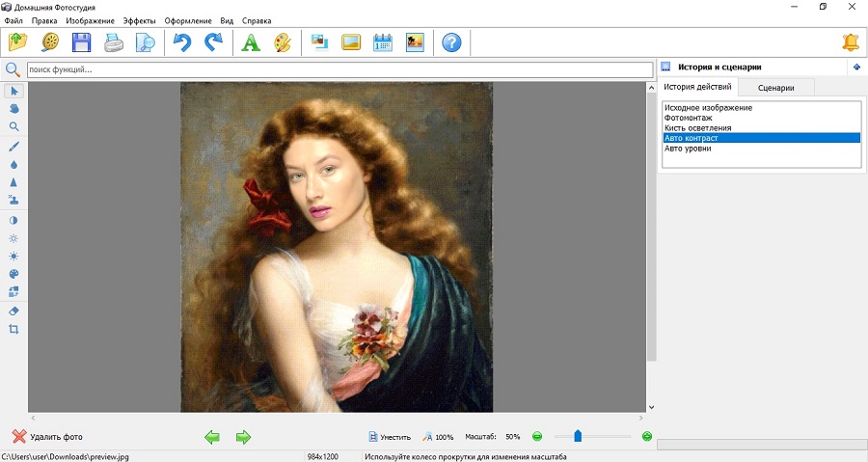
Task: Open the palette with brush icon
Action: coord(283,42)
